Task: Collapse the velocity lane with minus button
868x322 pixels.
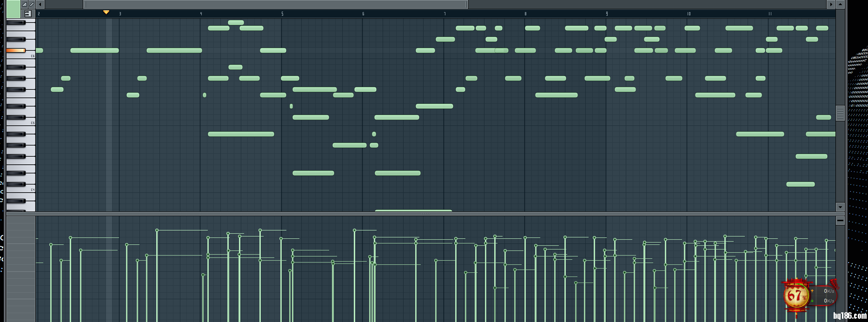Action: click(840, 221)
